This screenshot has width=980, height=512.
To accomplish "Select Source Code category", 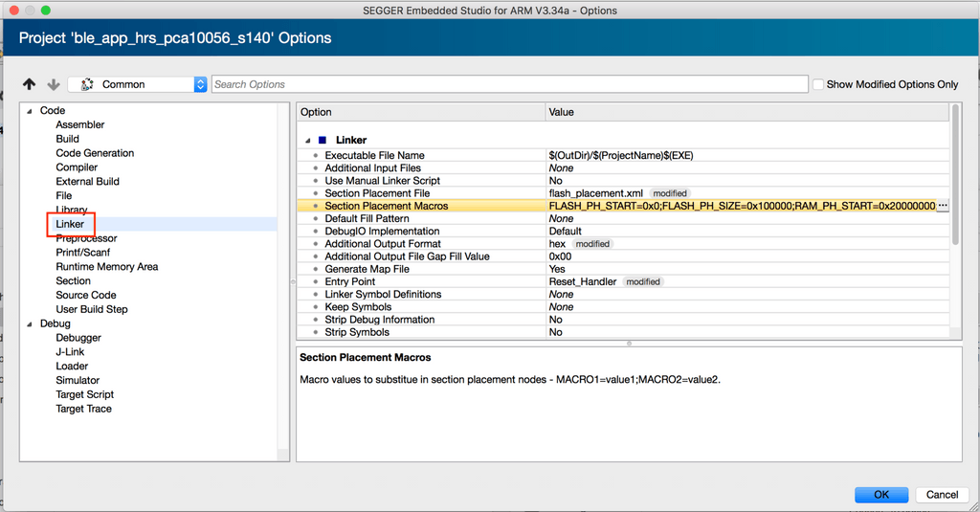I will coord(86,295).
